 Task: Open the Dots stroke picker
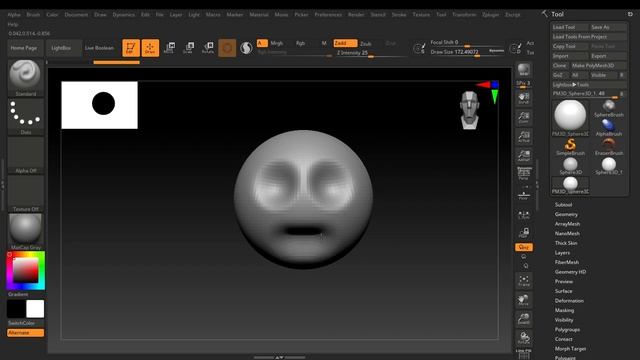[x=25, y=116]
